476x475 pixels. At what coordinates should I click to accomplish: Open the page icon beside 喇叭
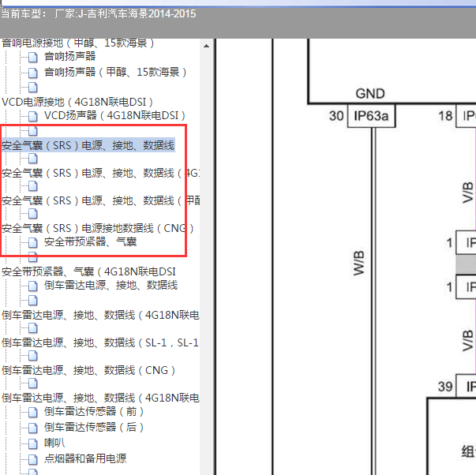[33, 443]
